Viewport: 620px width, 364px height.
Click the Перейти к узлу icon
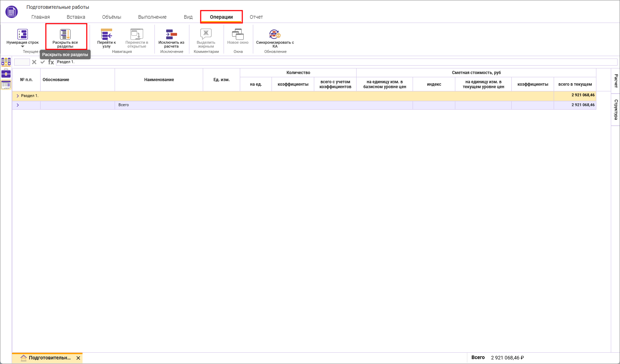point(107,35)
